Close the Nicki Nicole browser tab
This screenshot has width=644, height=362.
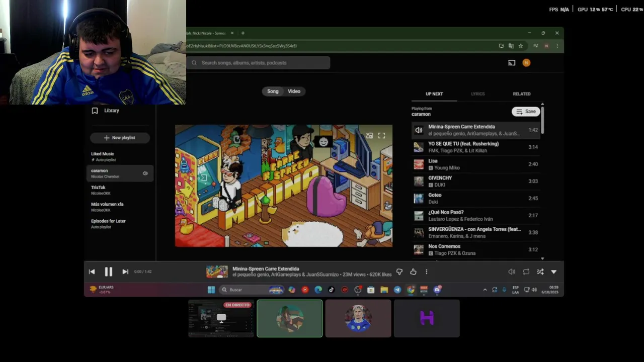(232, 33)
